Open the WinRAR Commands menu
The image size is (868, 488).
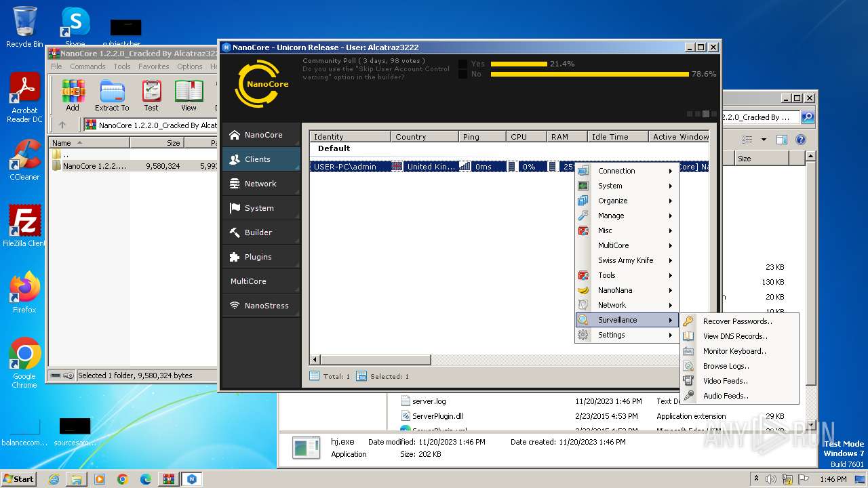87,66
